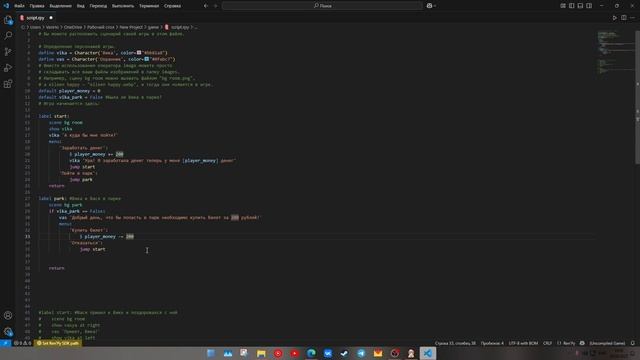Open notifications bell in status bar

(x=633, y=343)
